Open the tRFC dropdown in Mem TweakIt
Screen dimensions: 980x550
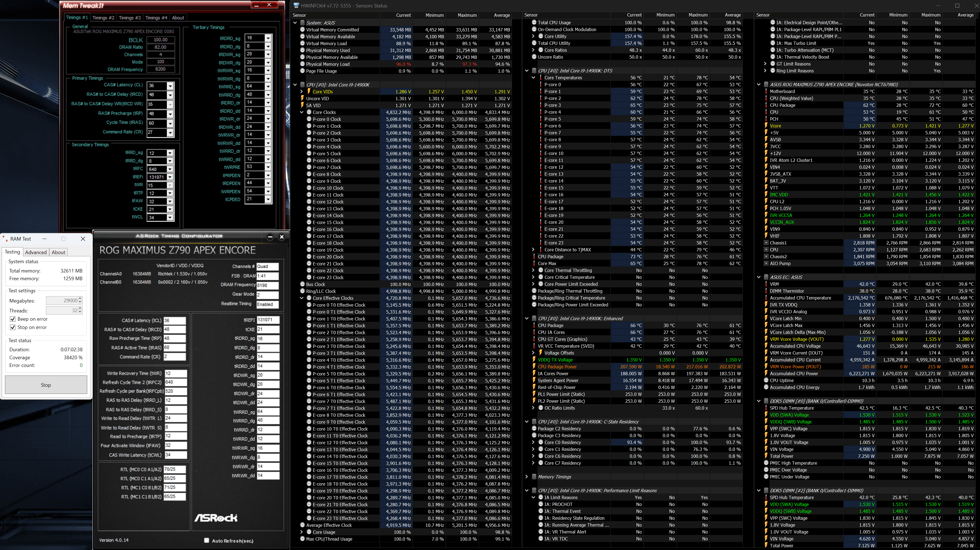[170, 169]
